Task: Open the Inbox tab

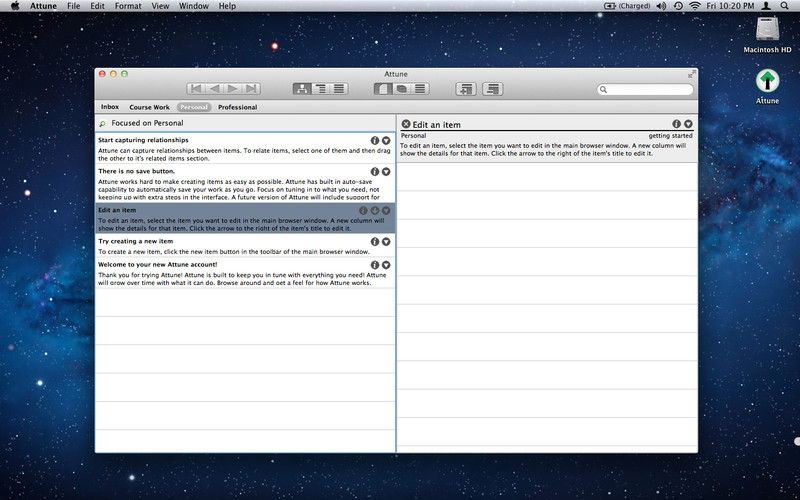Action: 110,107
